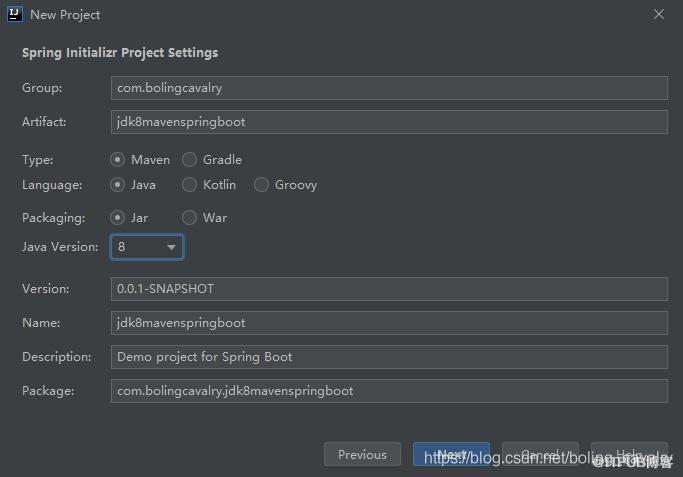Click the Description input field

389,357
